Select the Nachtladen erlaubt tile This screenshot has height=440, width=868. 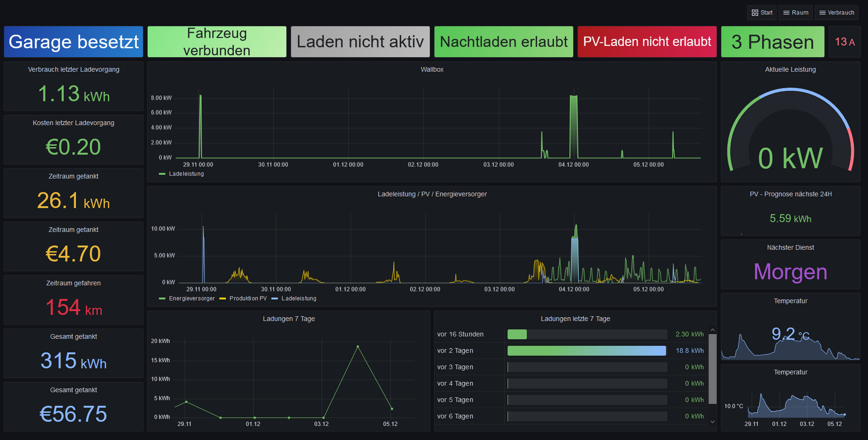pyautogui.click(x=504, y=42)
